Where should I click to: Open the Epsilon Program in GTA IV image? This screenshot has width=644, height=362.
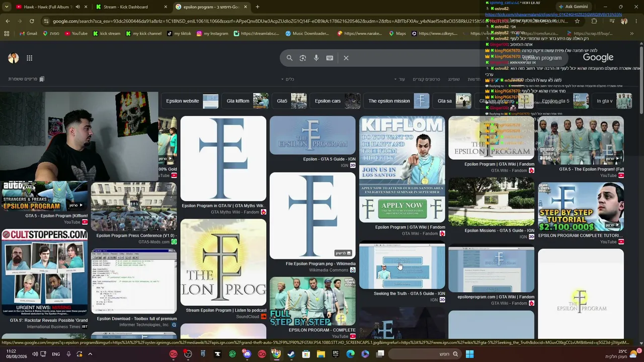[223, 159]
